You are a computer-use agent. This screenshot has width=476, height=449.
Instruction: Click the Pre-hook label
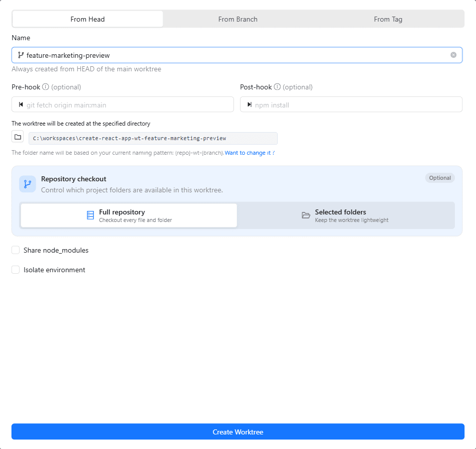pos(26,87)
